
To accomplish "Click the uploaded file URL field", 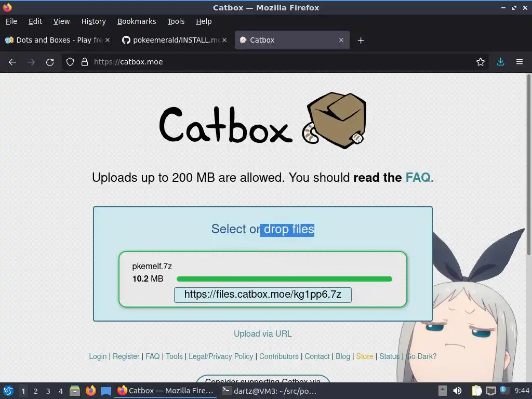I will tap(262, 295).
